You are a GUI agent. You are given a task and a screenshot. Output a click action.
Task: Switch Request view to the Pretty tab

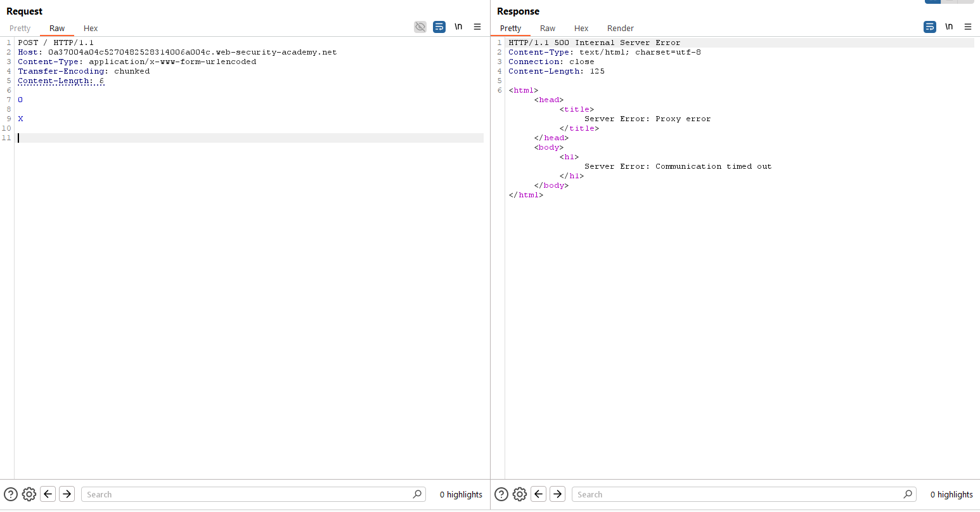click(x=20, y=28)
